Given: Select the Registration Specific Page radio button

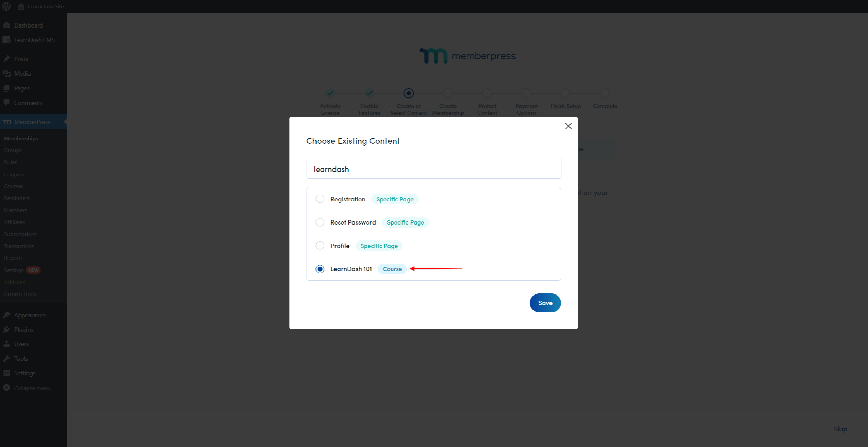Looking at the screenshot, I should [x=320, y=198].
